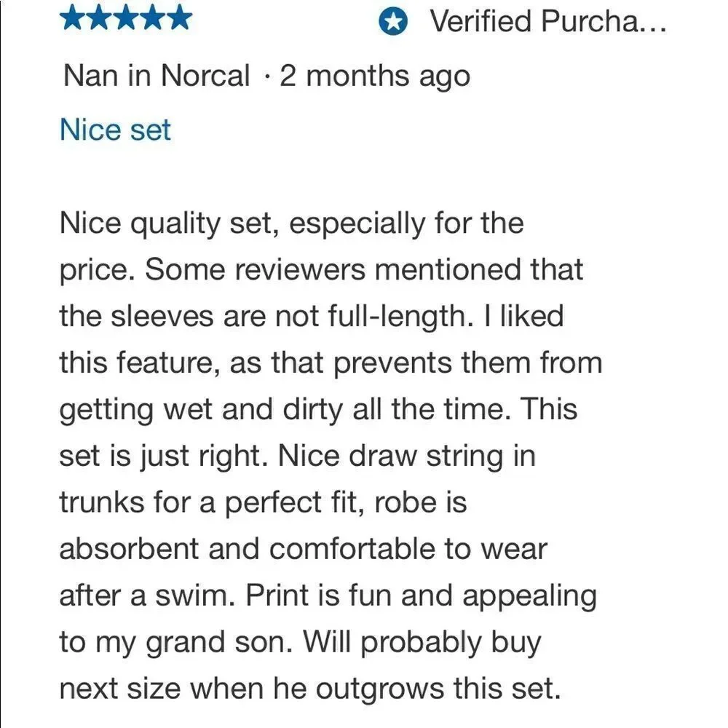Click the first star in the rating

click(72, 19)
